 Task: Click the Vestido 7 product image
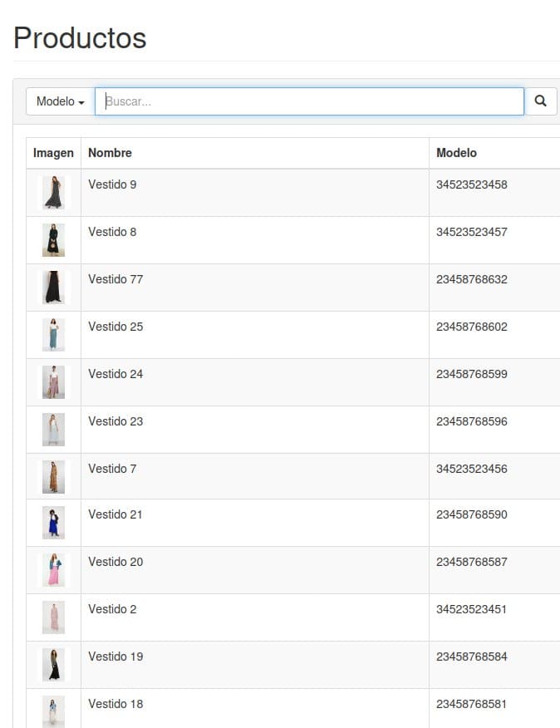coord(53,477)
